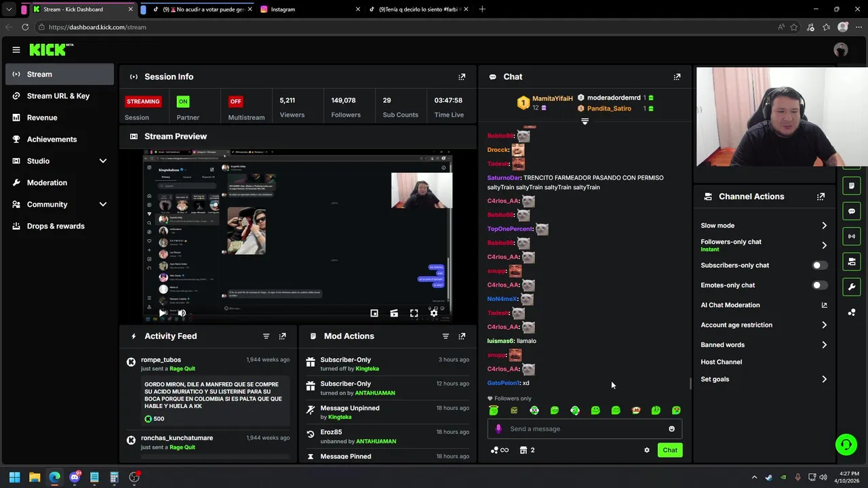868x488 pixels.
Task: Click the three dots icon in right sidebar
Action: pyautogui.click(x=852, y=312)
